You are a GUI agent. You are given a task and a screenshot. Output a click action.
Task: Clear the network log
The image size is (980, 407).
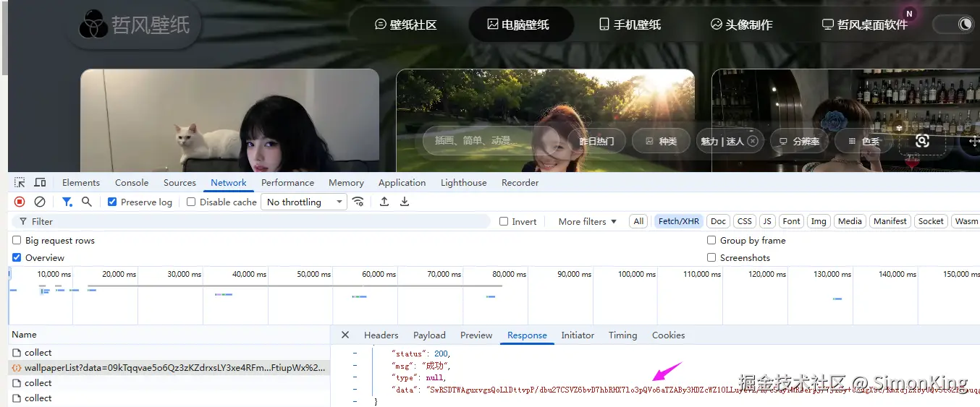[40, 202]
